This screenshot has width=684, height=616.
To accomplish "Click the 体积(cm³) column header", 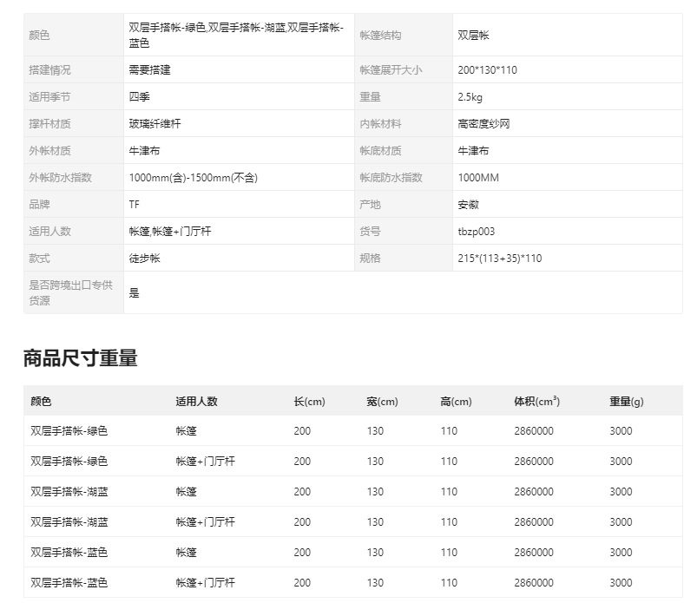I will point(536,401).
